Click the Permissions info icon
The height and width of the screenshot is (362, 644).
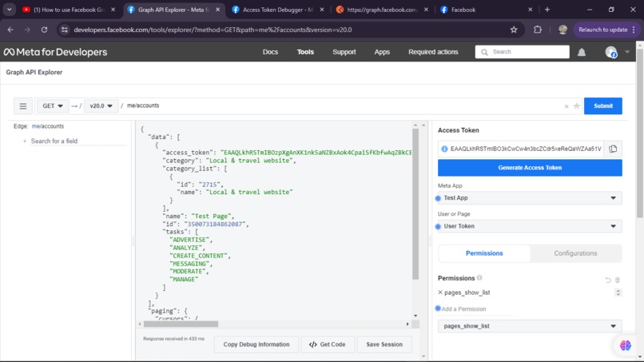pyautogui.click(x=479, y=278)
